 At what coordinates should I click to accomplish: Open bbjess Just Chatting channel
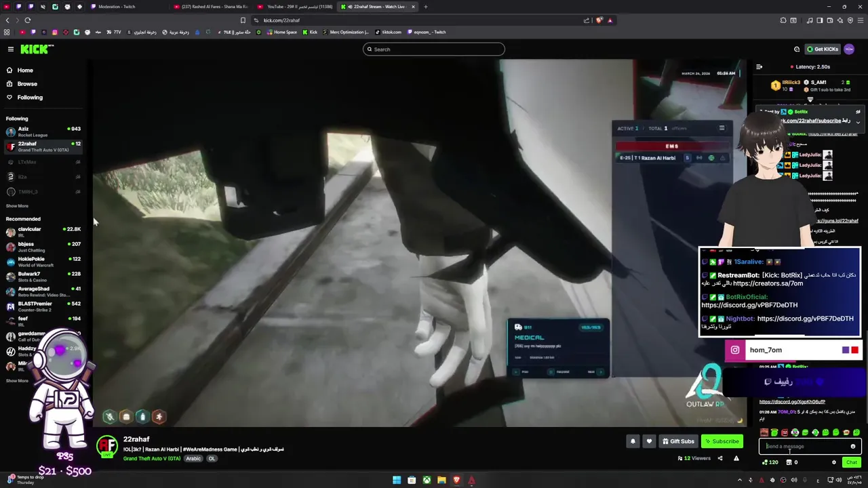point(43,247)
